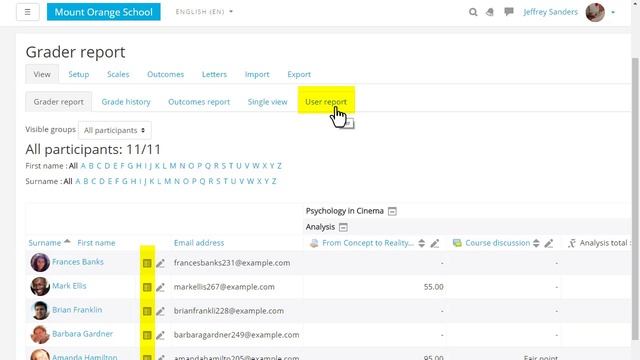Filter surname by letter S
This screenshot has width=640, height=360.
tap(218, 181)
